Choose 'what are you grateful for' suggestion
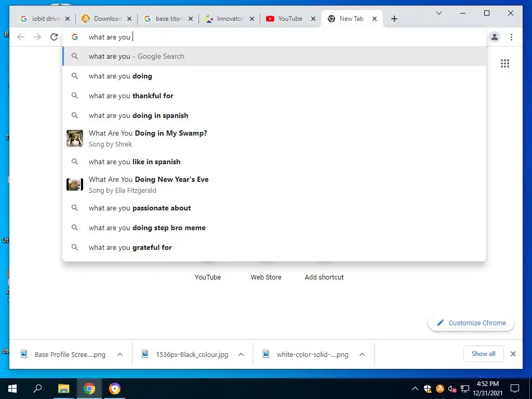The height and width of the screenshot is (399, 532). coord(274,247)
